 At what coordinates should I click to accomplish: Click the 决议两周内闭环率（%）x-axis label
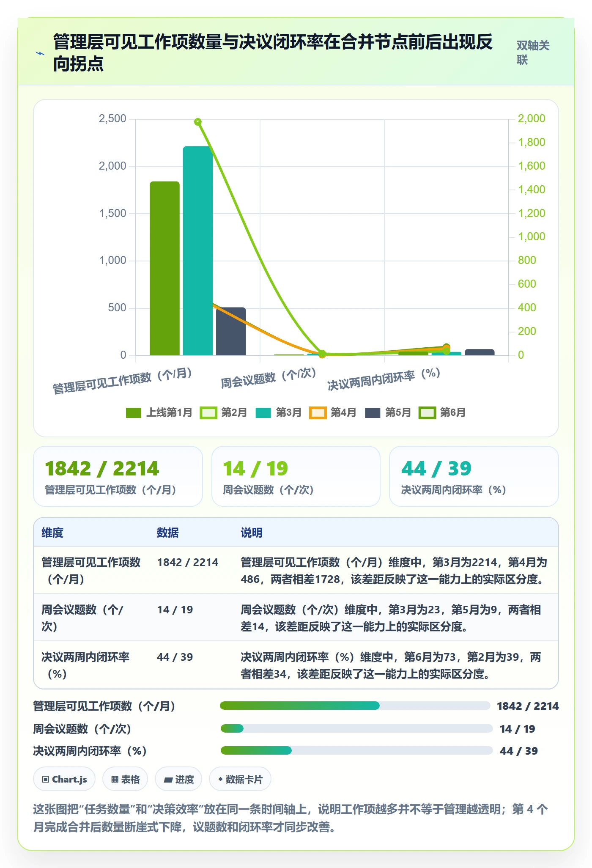pyautogui.click(x=384, y=379)
